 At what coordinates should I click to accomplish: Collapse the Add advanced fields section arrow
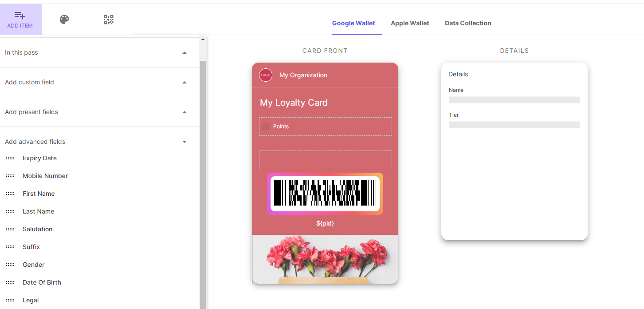pos(185,142)
